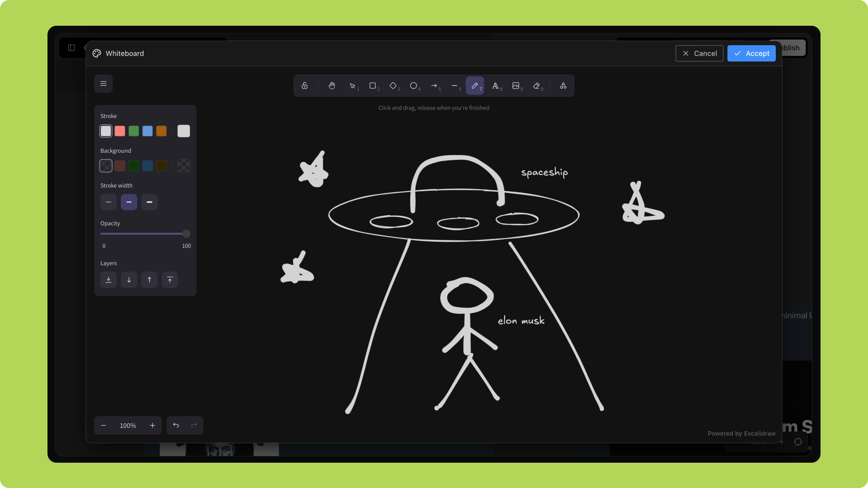
Task: Accept the whiteboard drawing
Action: (751, 53)
